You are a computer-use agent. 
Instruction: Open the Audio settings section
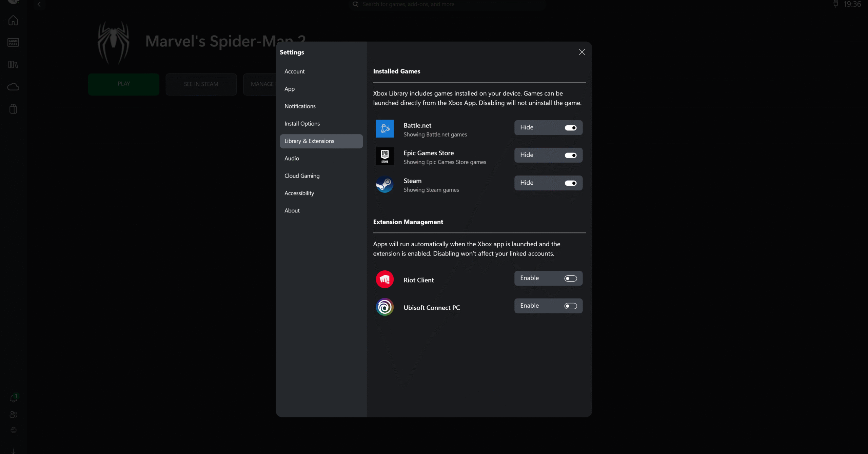click(x=321, y=158)
